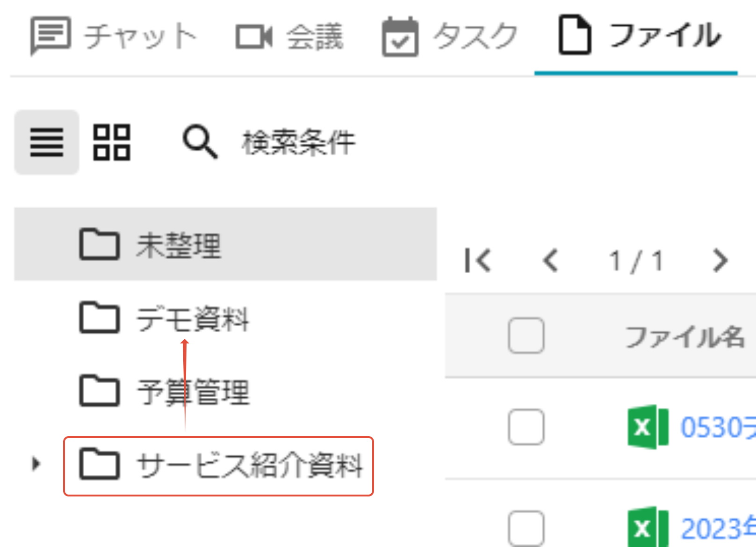Viewport: 756px width, 547px height.
Task: Go to the previous page chevron
Action: [551, 261]
